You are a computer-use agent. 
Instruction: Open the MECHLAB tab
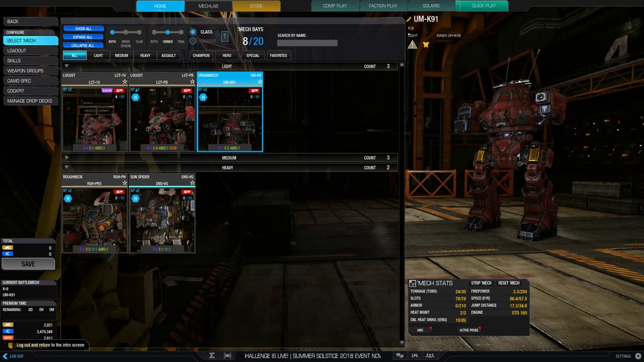[x=208, y=6]
